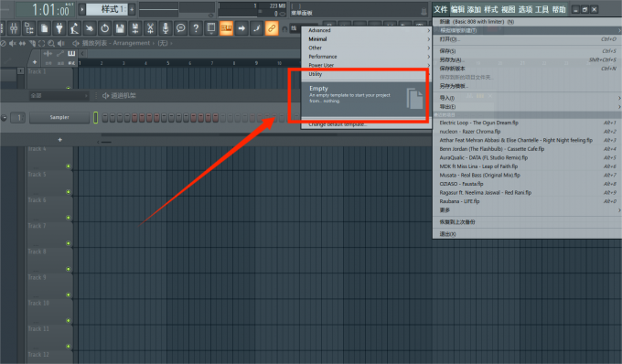
Task: Click the window layout toolbar icon
Action: pyautogui.click(x=211, y=28)
